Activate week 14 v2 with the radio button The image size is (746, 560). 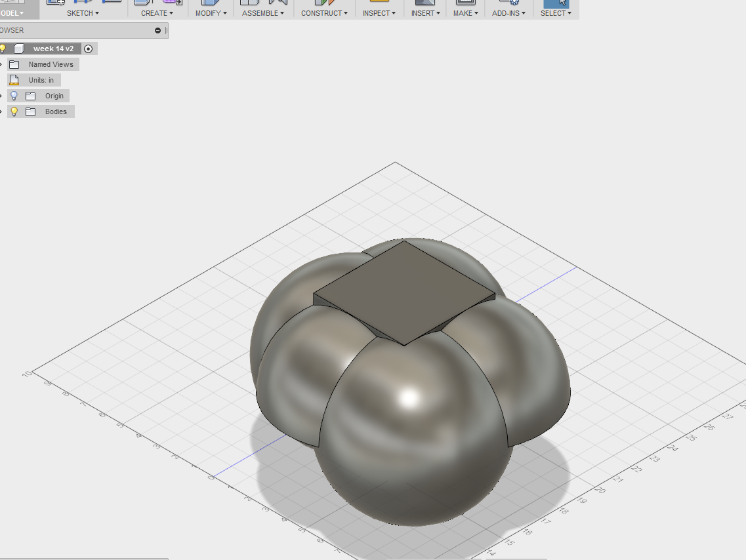pyautogui.click(x=88, y=49)
